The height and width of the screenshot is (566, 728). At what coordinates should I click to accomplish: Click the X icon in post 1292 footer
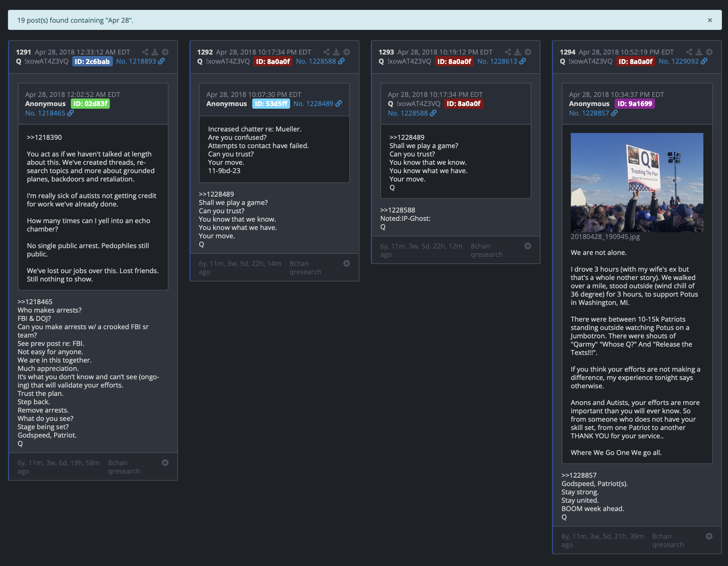point(347,263)
